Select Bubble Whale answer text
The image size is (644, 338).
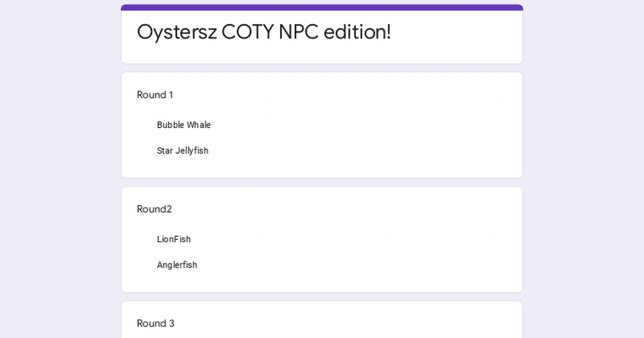pos(184,125)
